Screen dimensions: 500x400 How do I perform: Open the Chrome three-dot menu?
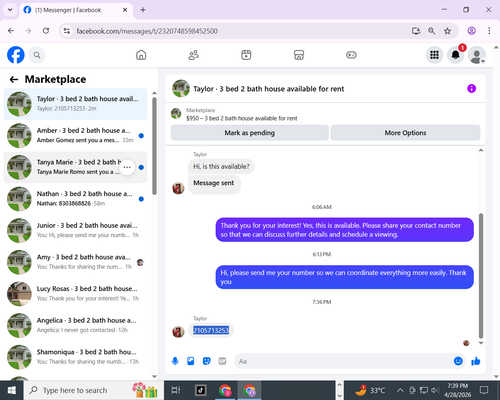tap(489, 31)
